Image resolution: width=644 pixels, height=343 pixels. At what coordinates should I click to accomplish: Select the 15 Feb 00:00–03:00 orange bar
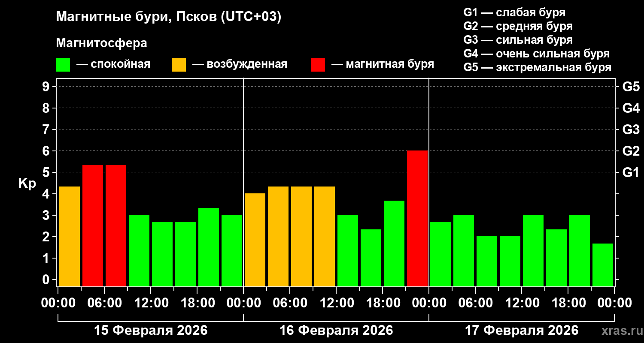coord(70,236)
